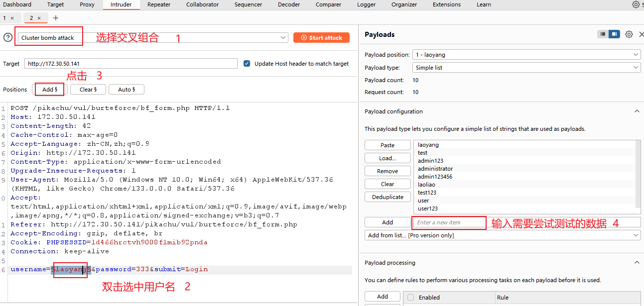This screenshot has width=644, height=306.
Task: Click the Cookie PHPSESSID header line
Action: click(109, 242)
